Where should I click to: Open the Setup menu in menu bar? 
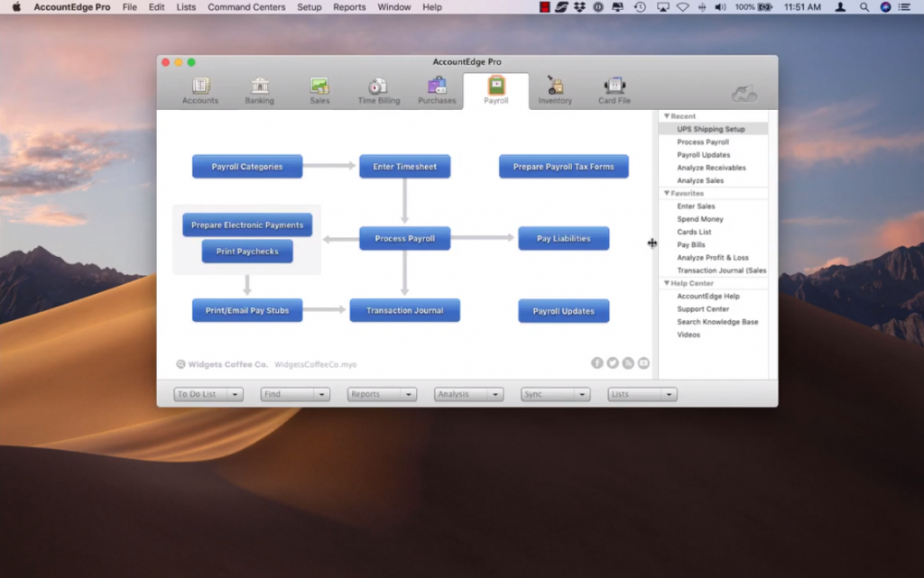309,7
